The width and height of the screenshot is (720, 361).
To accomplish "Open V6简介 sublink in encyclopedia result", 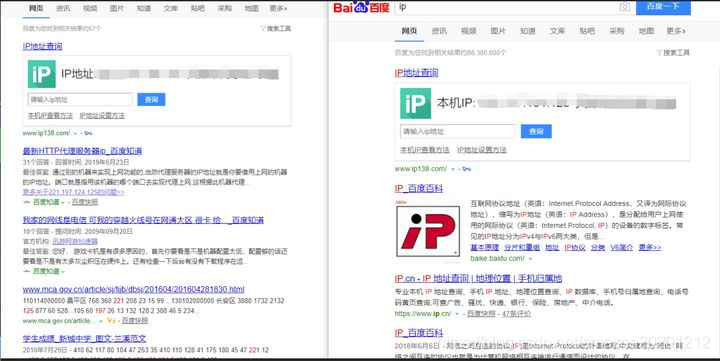I will coord(622,248).
